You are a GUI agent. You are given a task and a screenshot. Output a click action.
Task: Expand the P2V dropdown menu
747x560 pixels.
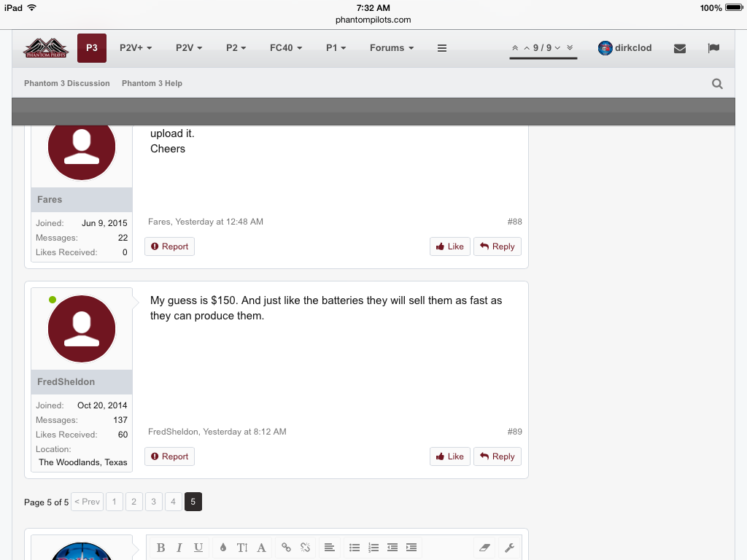click(x=189, y=48)
